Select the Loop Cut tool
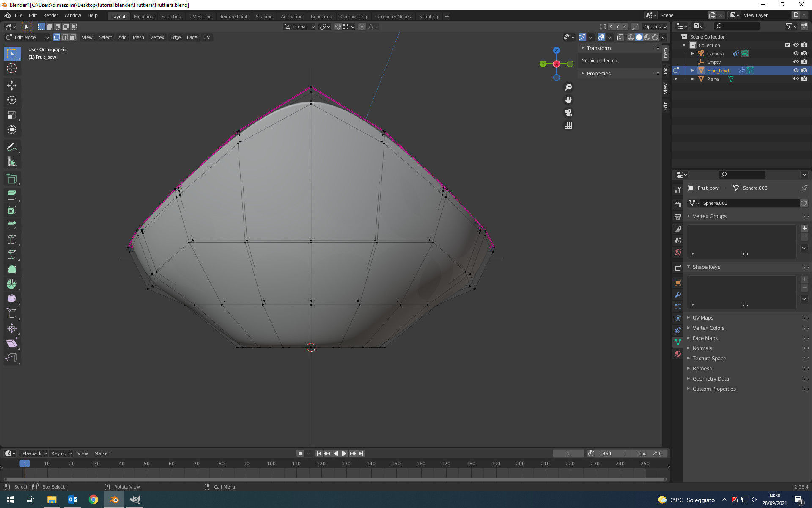This screenshot has width=812, height=508. tap(12, 240)
